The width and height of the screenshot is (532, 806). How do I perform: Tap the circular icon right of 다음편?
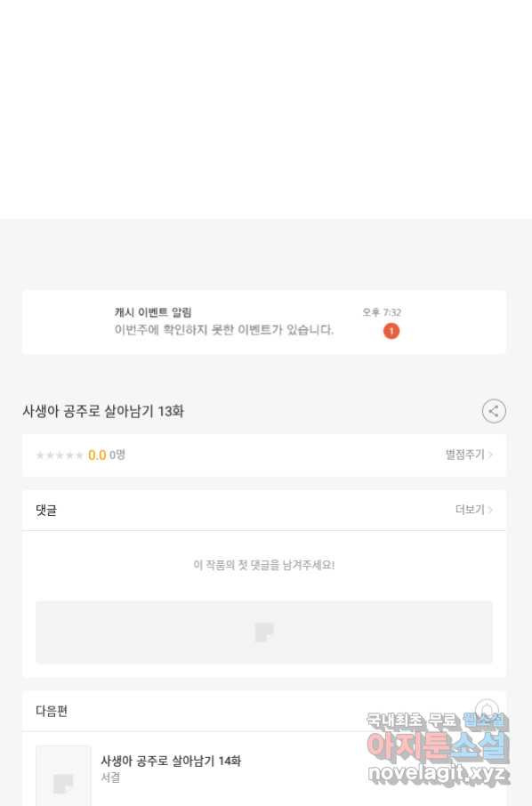coord(487,711)
